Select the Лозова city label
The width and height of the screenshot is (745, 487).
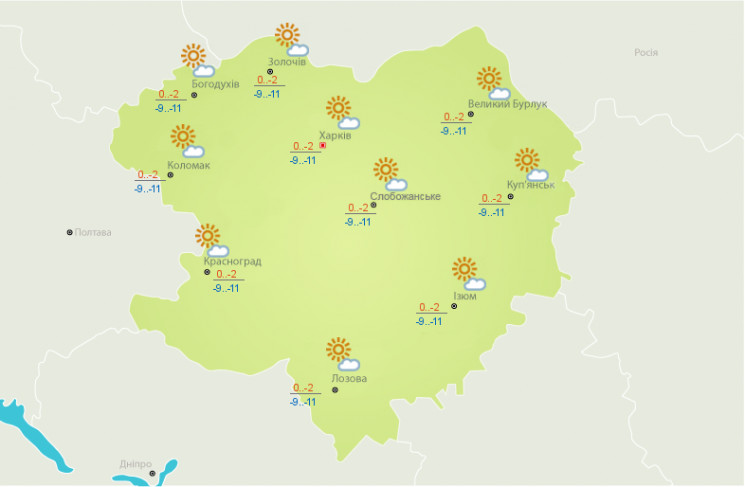[x=349, y=379]
